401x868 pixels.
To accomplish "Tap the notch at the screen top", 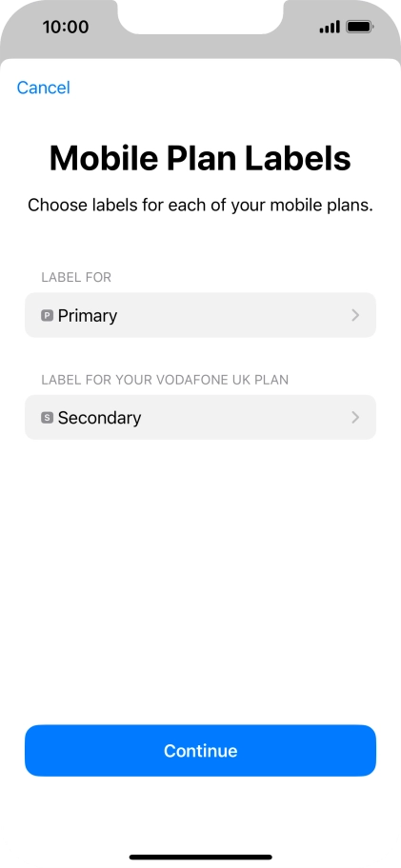I will (200, 16).
